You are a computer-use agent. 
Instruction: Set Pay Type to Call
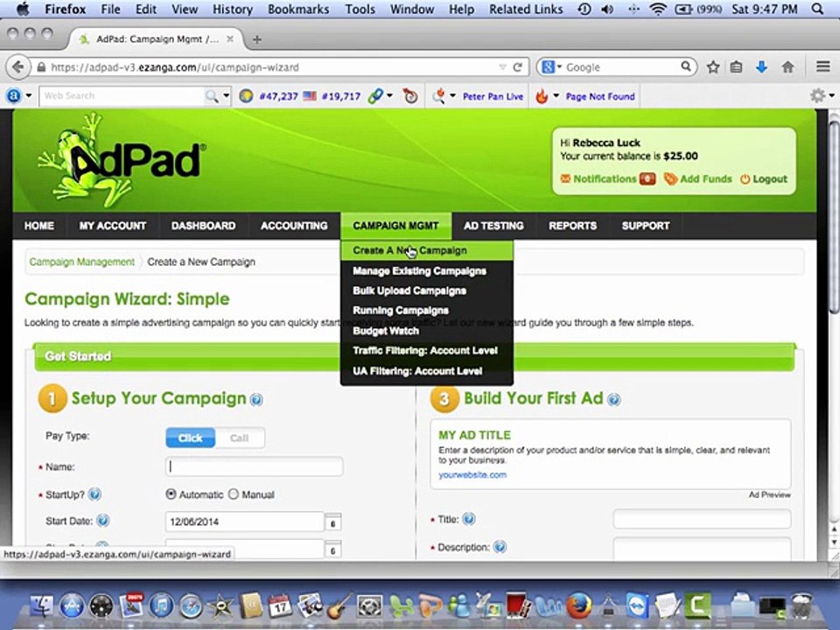tap(240, 437)
